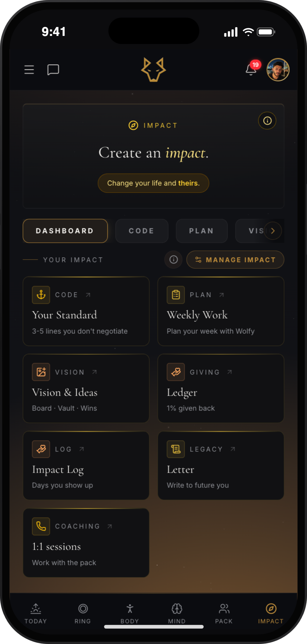Image resolution: width=307 pixels, height=644 pixels.
Task: Go to the Ring tab in bottom bar
Action: [83, 613]
